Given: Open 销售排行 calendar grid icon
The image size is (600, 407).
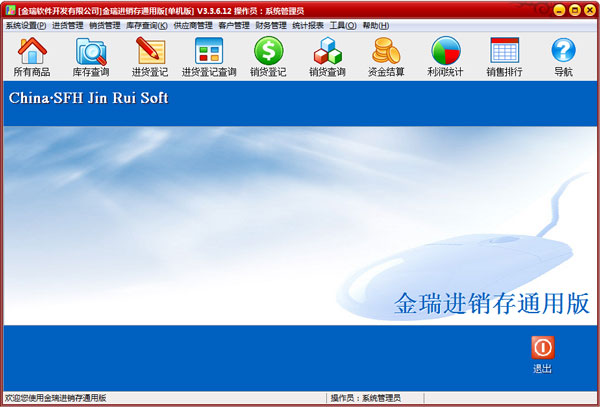Looking at the screenshot, I should pos(505,50).
